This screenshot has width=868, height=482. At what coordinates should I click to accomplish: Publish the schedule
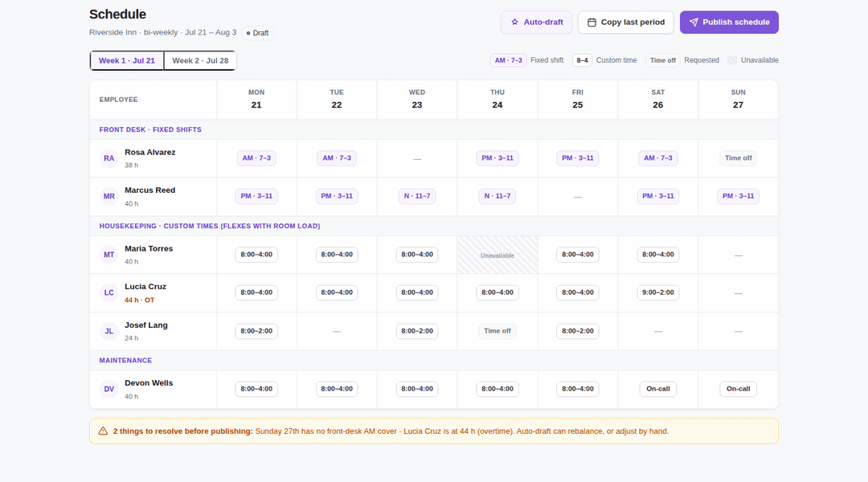coord(729,22)
